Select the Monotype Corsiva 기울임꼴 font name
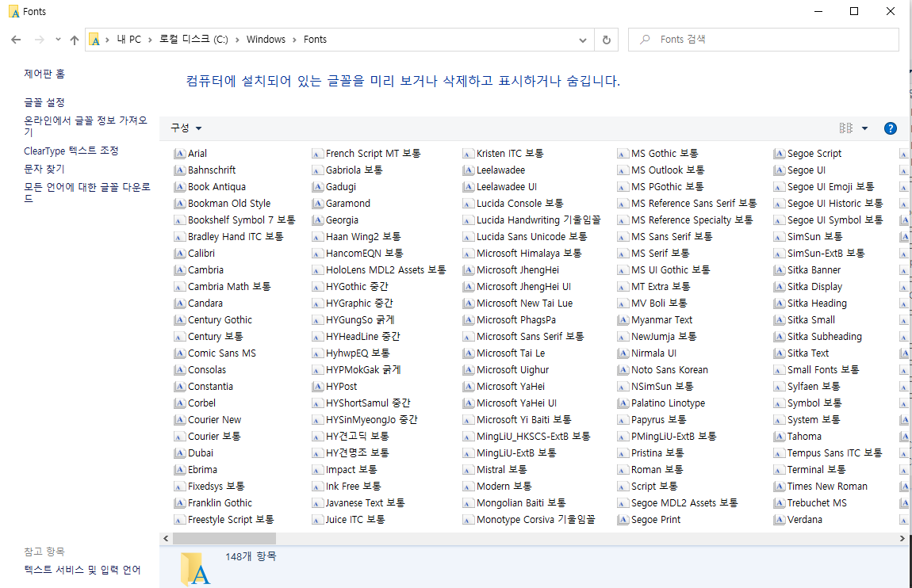 tap(535, 519)
